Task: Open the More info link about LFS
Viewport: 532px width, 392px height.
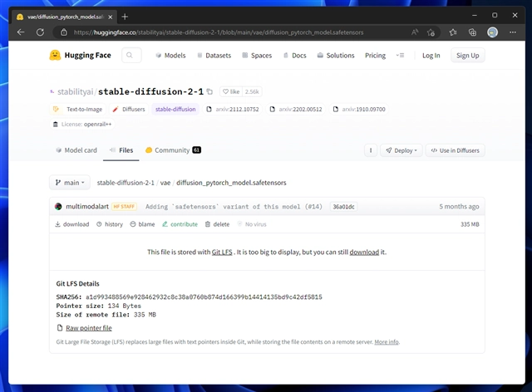Action: pyautogui.click(x=387, y=342)
